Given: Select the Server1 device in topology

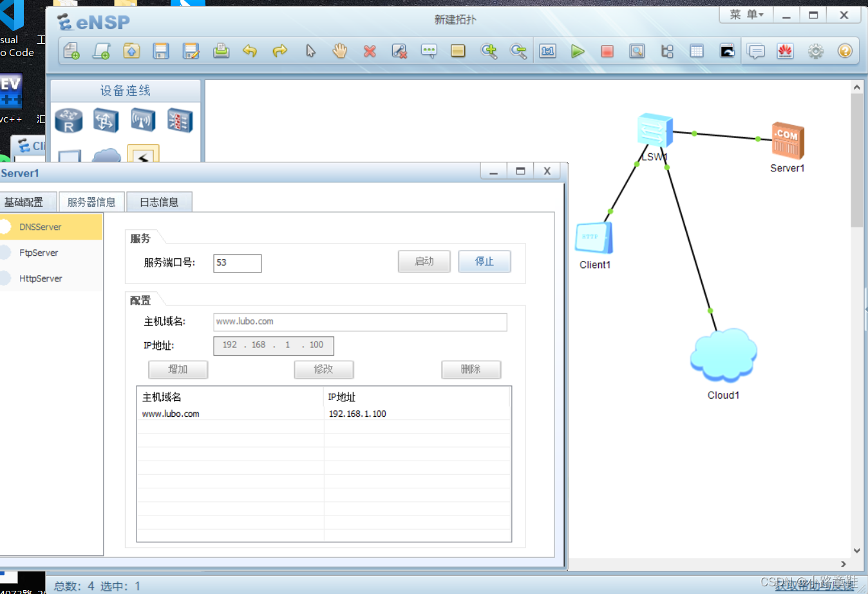Looking at the screenshot, I should 788,140.
